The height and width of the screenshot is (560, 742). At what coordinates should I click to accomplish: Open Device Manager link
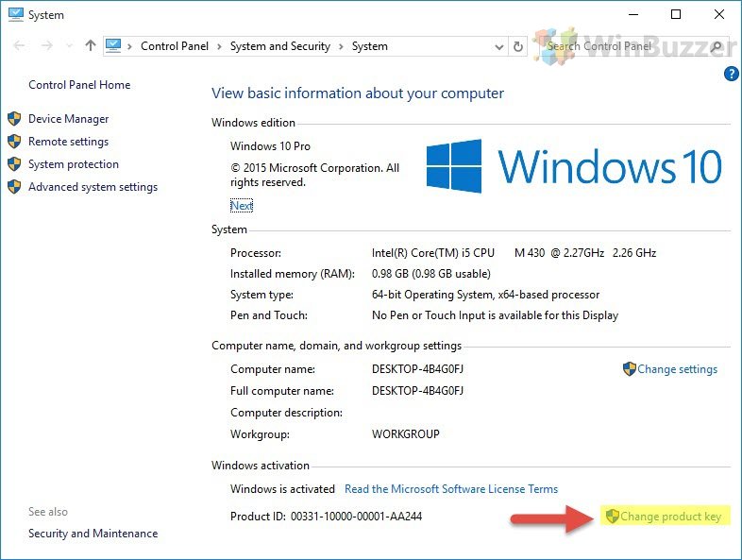pos(69,119)
